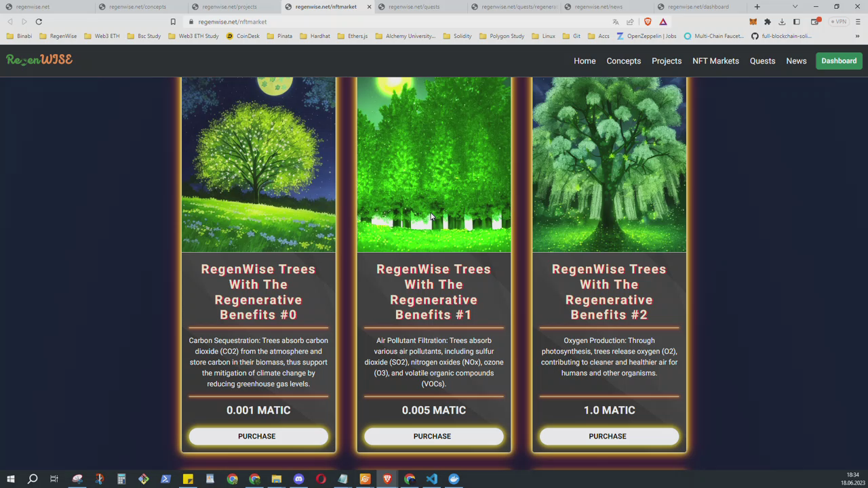Open the Multi-Chain Faucet bookmark

pos(714,36)
